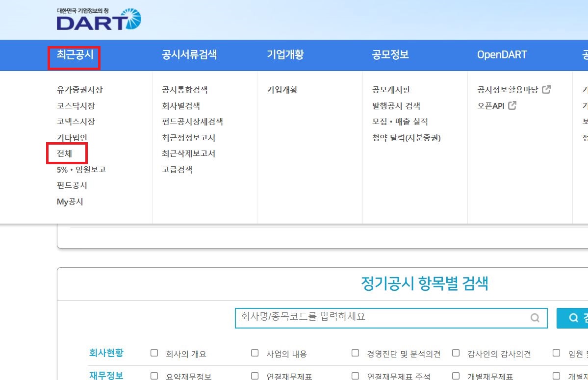Click the magnifier icon inside the company search field
The width and height of the screenshot is (588, 380).
(x=535, y=318)
